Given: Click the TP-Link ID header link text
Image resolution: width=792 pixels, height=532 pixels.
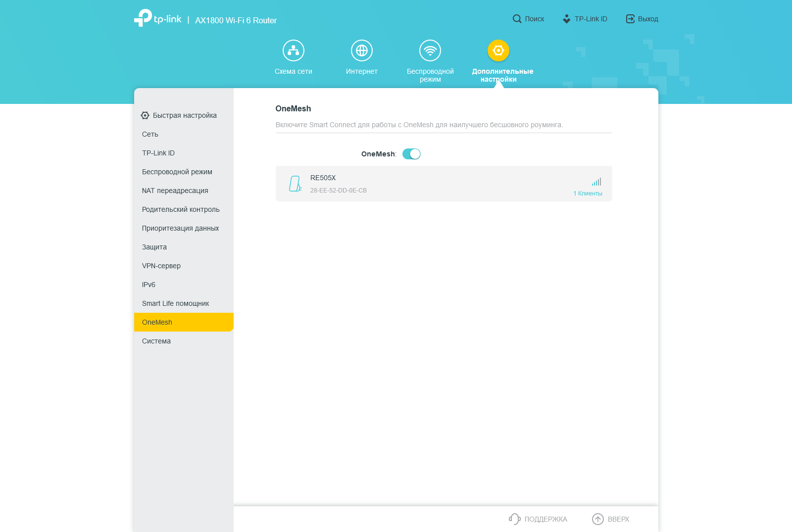Looking at the screenshot, I should (591, 19).
